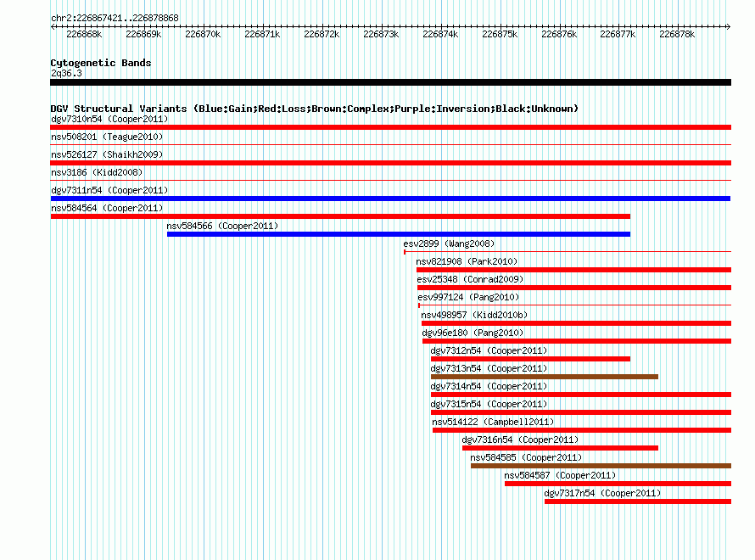
Task: Click the 226877k ruler tick label
Action: (618, 34)
